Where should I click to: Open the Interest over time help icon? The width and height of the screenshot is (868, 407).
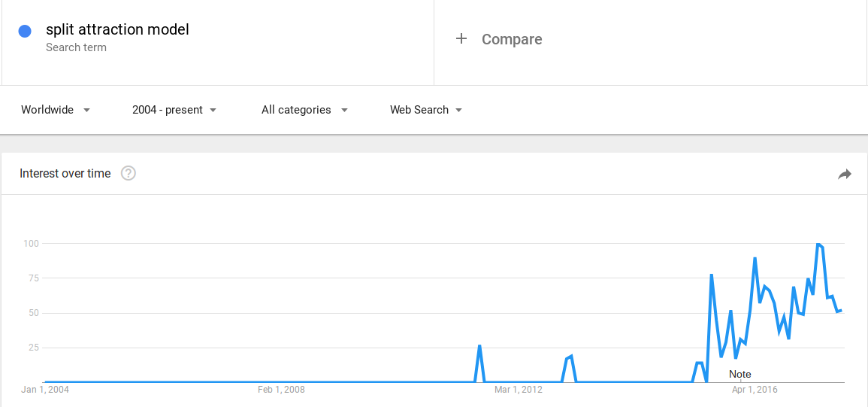pyautogui.click(x=129, y=174)
